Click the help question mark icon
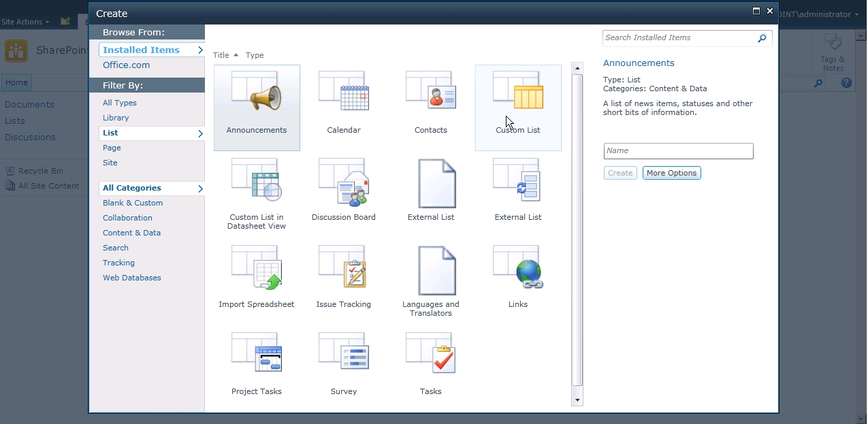The height and width of the screenshot is (424, 868). tap(846, 83)
